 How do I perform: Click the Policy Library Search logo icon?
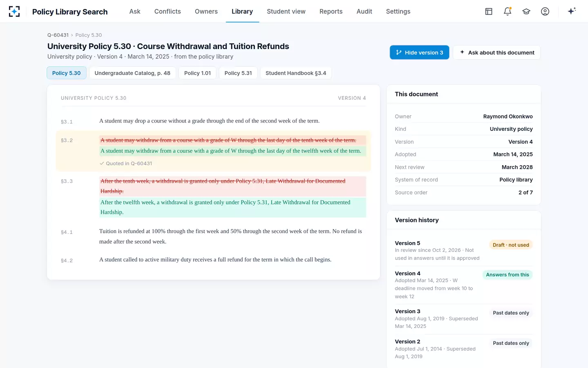(14, 11)
